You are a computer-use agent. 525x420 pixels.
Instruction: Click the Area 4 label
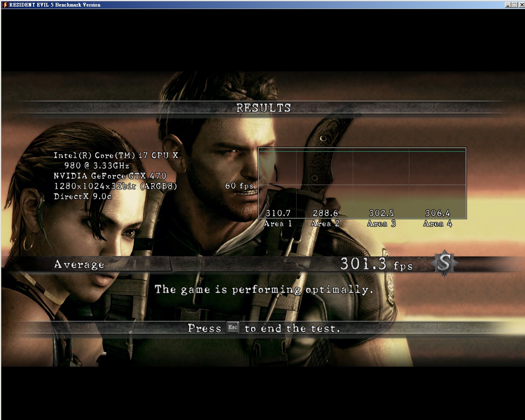(x=438, y=224)
